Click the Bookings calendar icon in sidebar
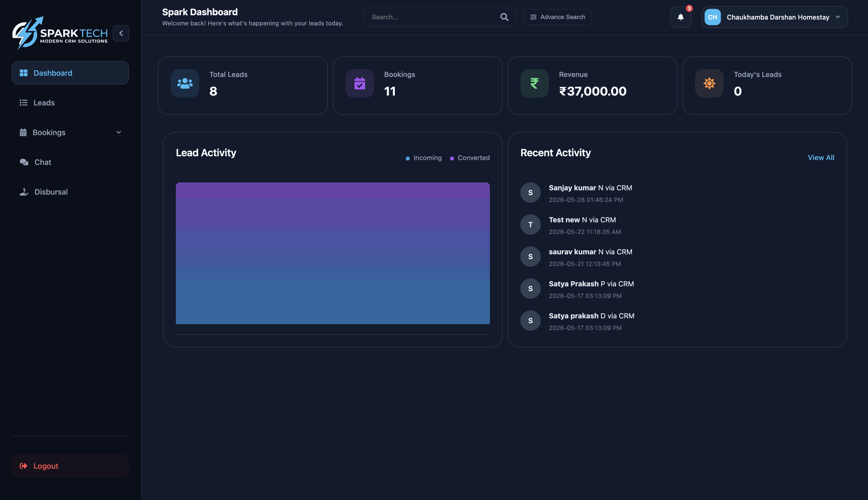Viewport: 868px width, 500px height. (x=23, y=133)
